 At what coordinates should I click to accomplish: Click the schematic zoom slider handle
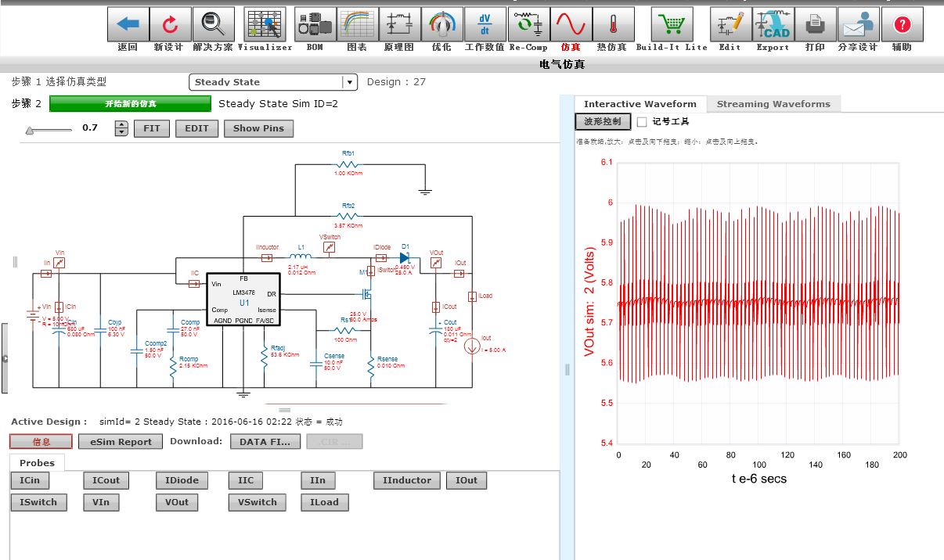pos(30,130)
